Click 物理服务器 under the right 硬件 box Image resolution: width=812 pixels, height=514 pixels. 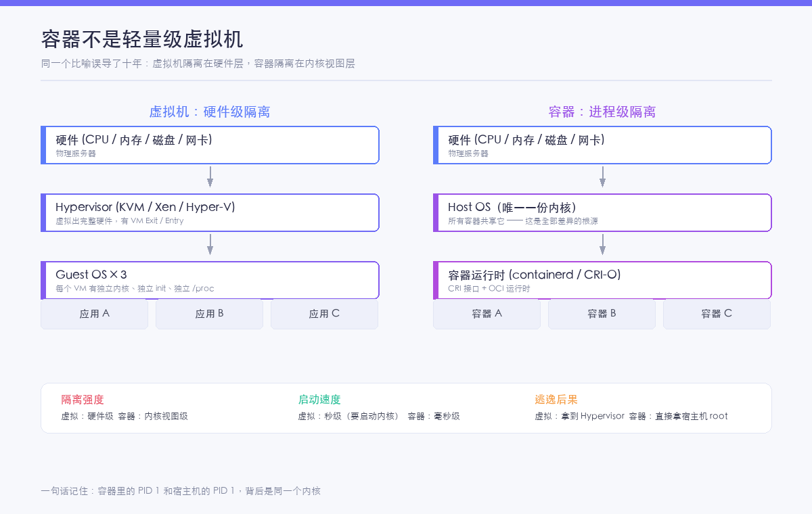coord(468,154)
